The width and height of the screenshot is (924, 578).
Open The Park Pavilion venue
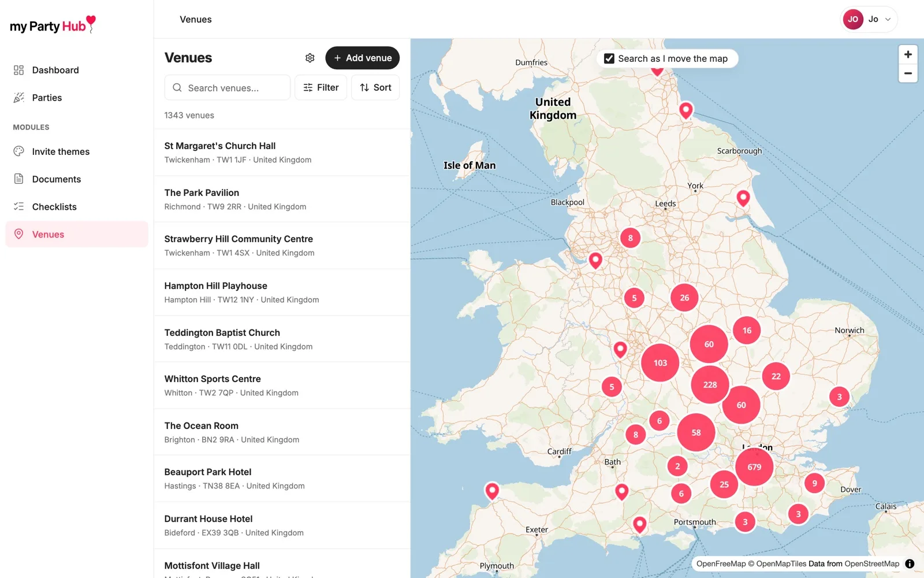(282, 199)
